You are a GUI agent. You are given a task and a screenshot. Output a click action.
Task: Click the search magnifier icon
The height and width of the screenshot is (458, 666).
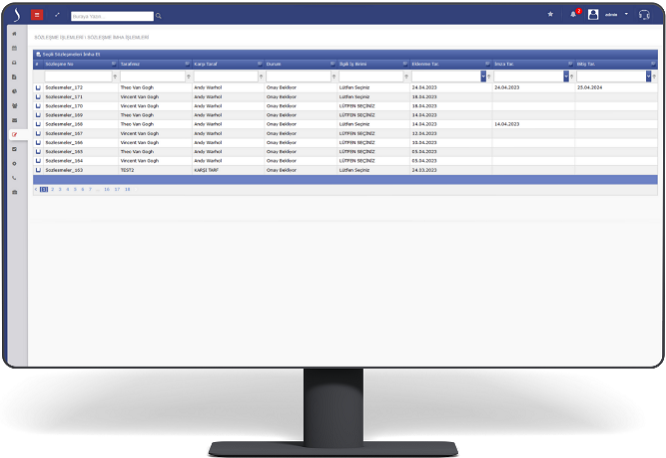click(x=160, y=17)
